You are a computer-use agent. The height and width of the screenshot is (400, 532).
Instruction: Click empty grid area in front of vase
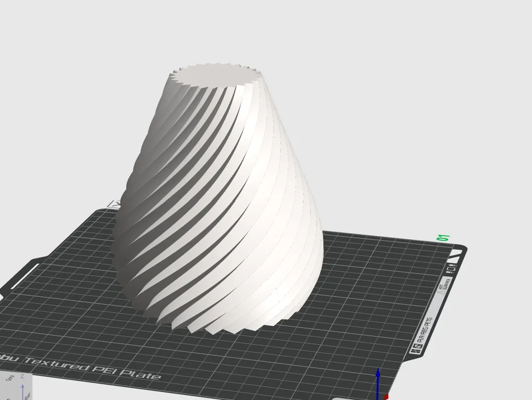tap(258, 360)
